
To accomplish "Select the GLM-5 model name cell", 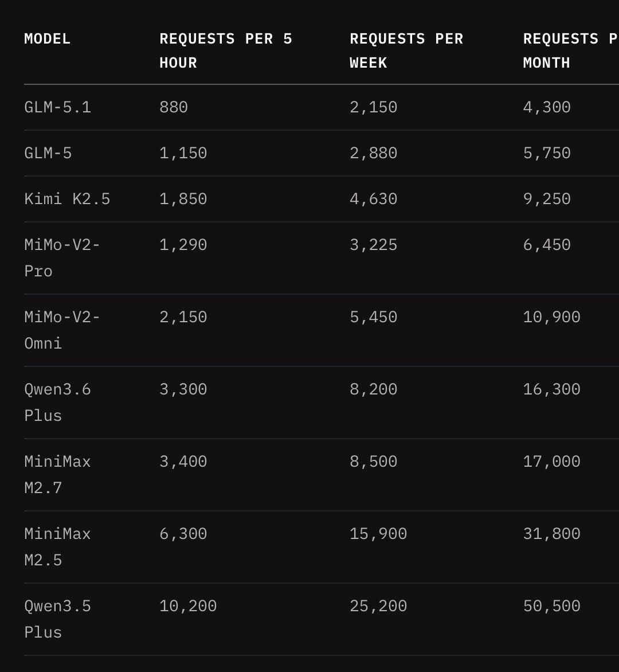I will point(48,153).
